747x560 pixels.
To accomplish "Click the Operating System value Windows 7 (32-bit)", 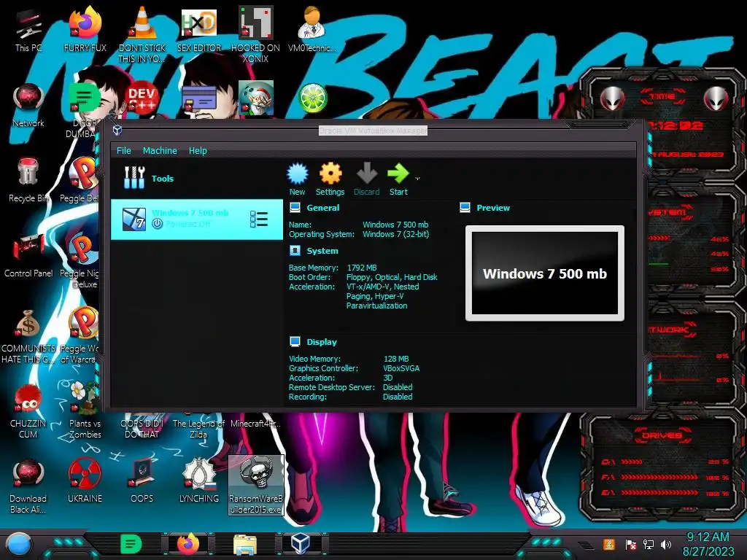I will click(x=395, y=234).
